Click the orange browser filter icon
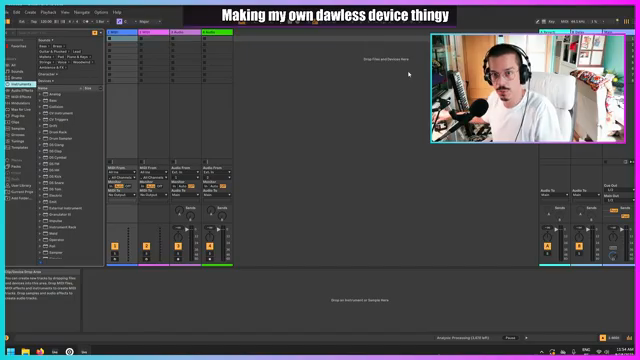The width and height of the screenshot is (640, 360). (x=95, y=33)
